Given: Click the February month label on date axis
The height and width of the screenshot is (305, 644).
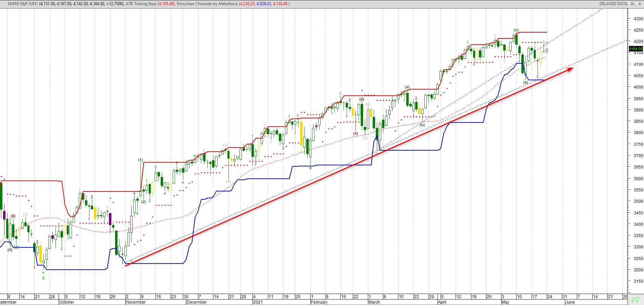Looking at the screenshot, I should (319, 302).
